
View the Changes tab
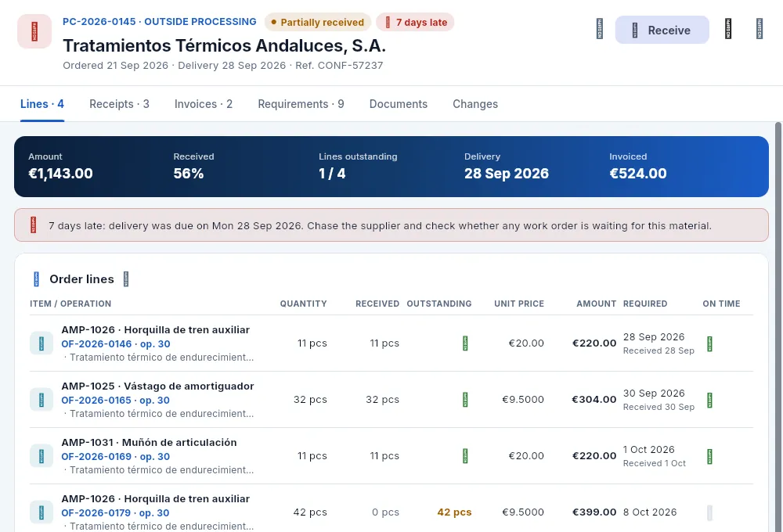point(475,104)
